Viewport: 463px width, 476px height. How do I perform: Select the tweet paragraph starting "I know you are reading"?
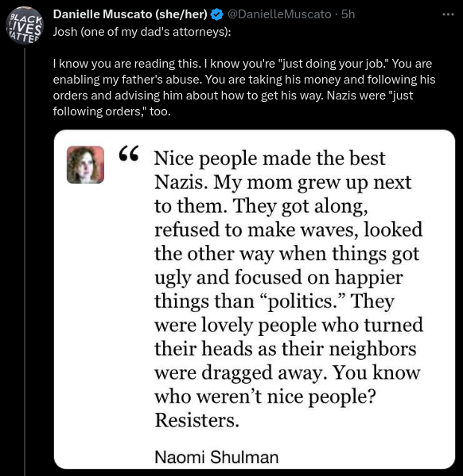point(244,88)
